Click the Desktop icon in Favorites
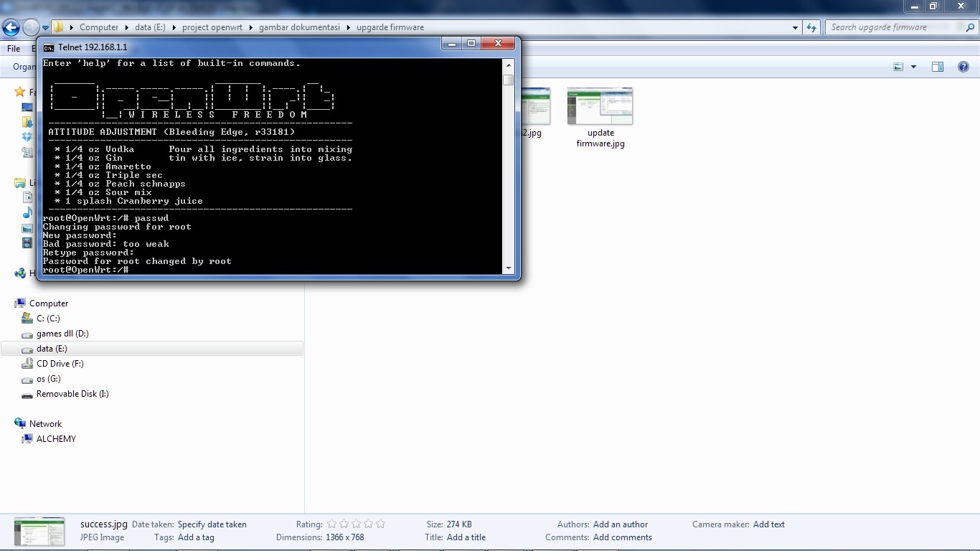Screen dimensions: 980x551 27,107
